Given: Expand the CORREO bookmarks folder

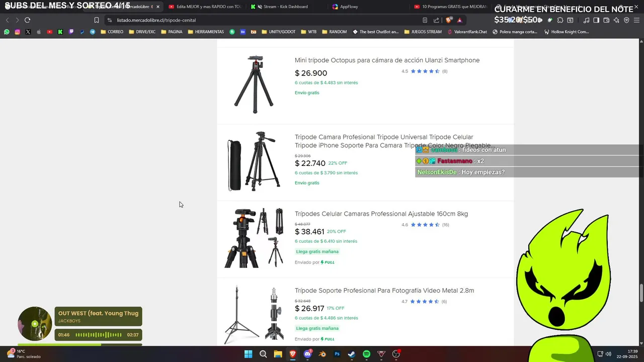Looking at the screenshot, I should [112, 32].
